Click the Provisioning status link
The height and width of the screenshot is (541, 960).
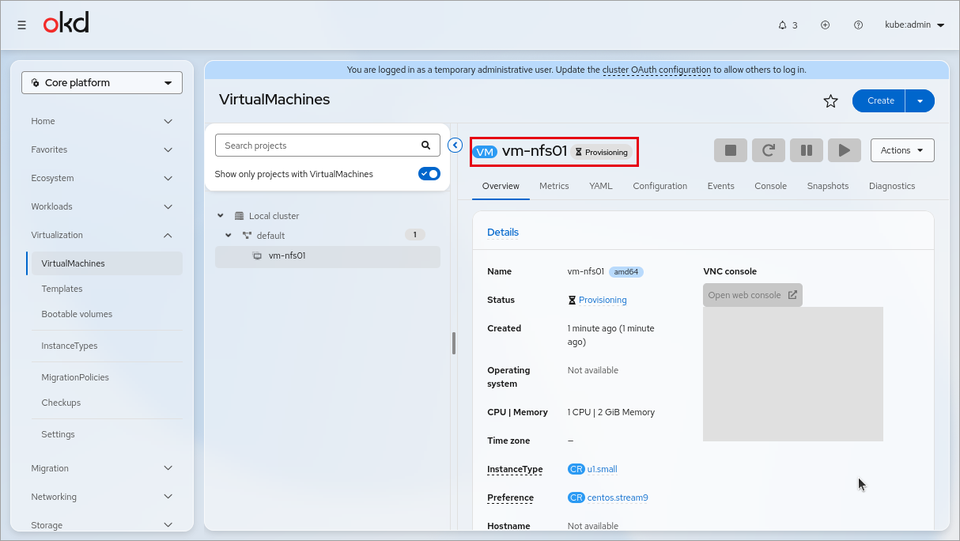click(602, 300)
